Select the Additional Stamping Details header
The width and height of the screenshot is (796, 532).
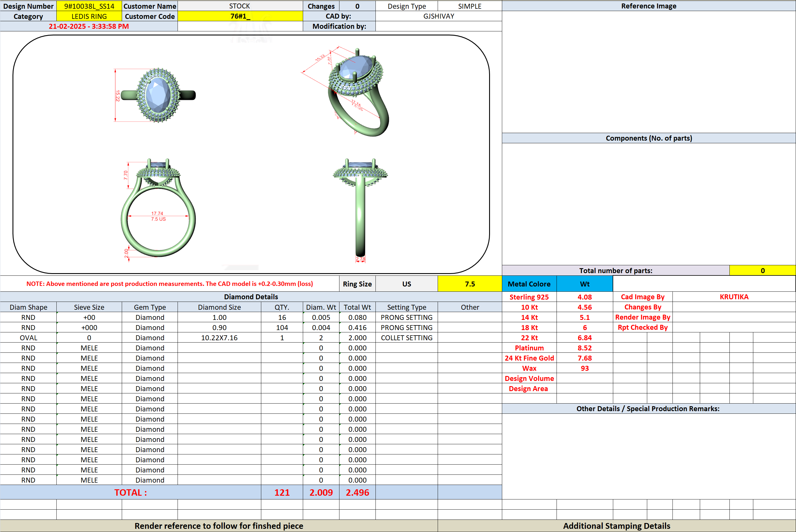[616, 526]
